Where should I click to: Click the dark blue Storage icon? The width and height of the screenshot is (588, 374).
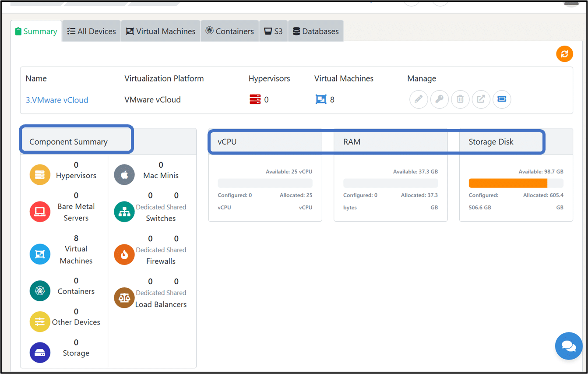pos(40,353)
